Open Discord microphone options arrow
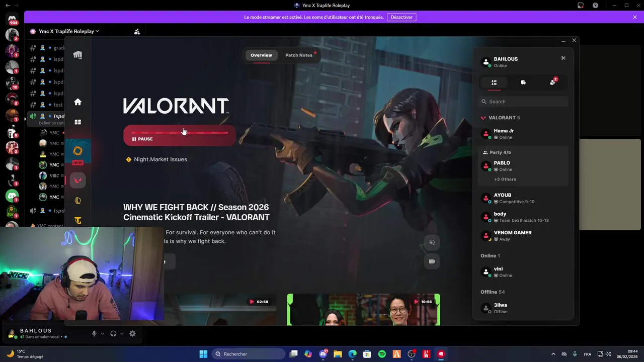Screen dimensions: 644x362 (103, 333)
